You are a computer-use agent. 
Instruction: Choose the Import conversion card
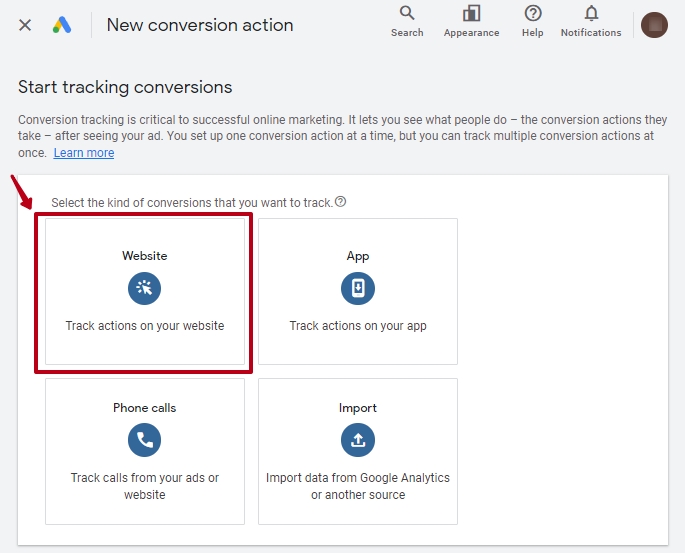tap(358, 451)
